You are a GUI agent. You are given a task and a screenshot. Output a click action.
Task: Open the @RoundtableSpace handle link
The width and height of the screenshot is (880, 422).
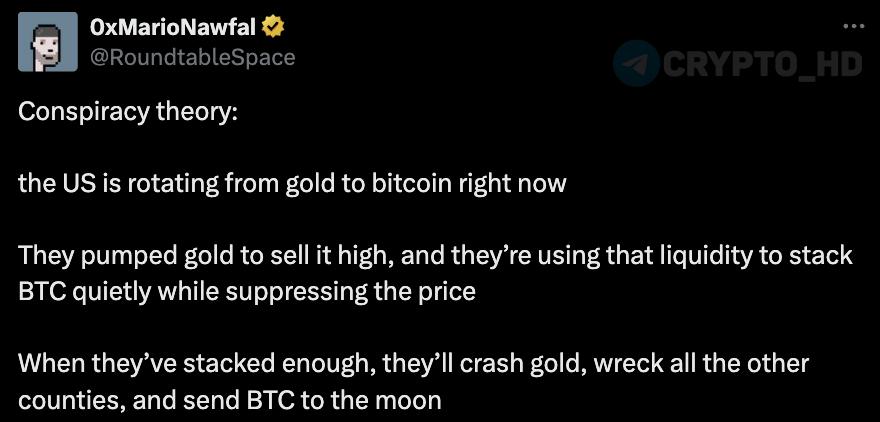point(193,57)
